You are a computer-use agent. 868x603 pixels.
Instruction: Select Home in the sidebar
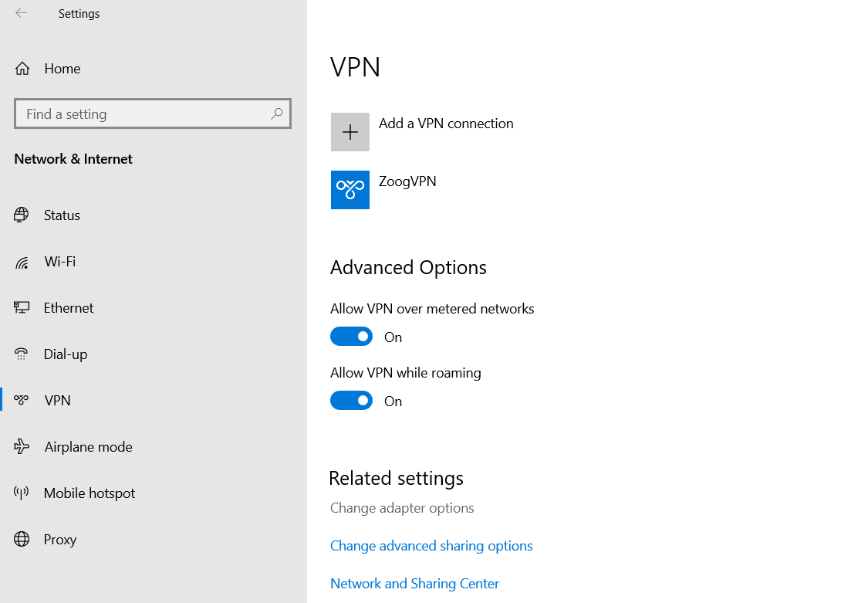tap(62, 69)
